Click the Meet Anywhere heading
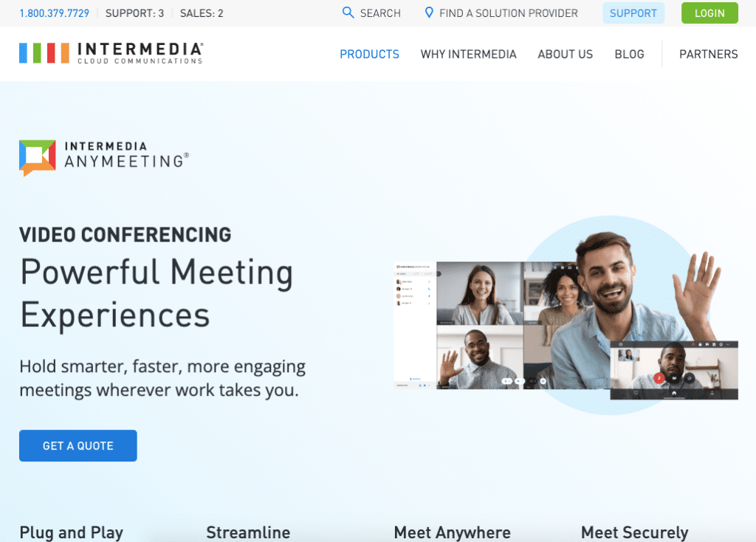This screenshot has height=542, width=756. click(x=453, y=532)
